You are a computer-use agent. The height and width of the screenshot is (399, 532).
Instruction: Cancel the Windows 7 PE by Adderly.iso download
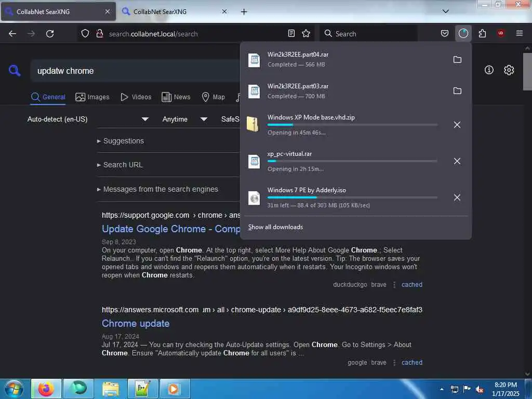[457, 197]
